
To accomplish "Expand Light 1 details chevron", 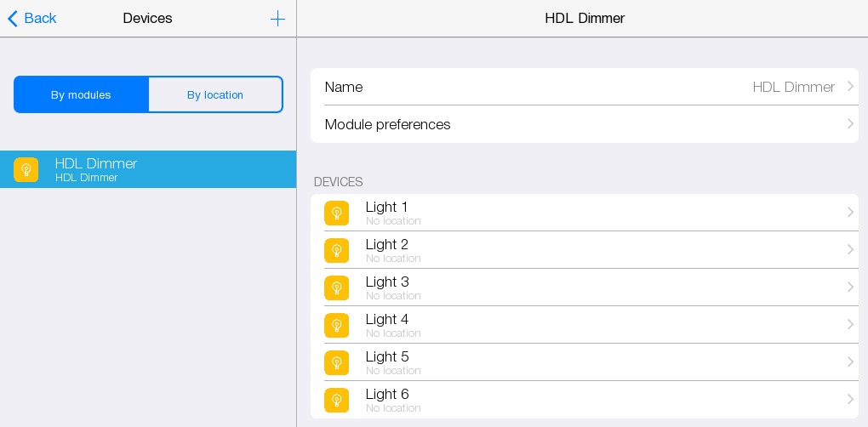I will click(850, 213).
